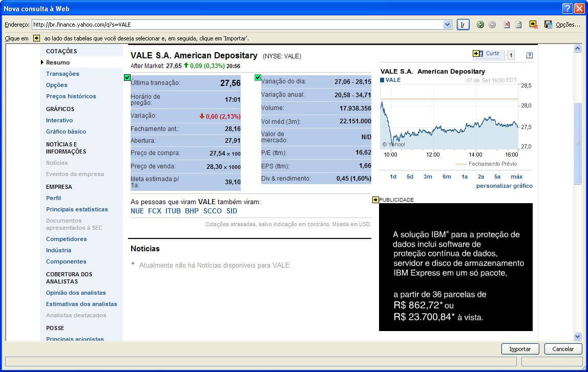Click the Refresh page icon

pos(519,25)
